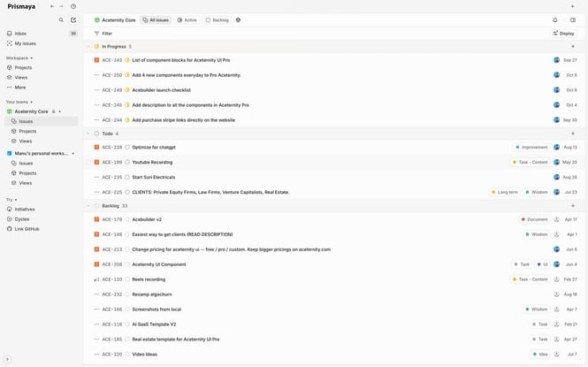Click the urgent priority icon of ACE-243

96,60
